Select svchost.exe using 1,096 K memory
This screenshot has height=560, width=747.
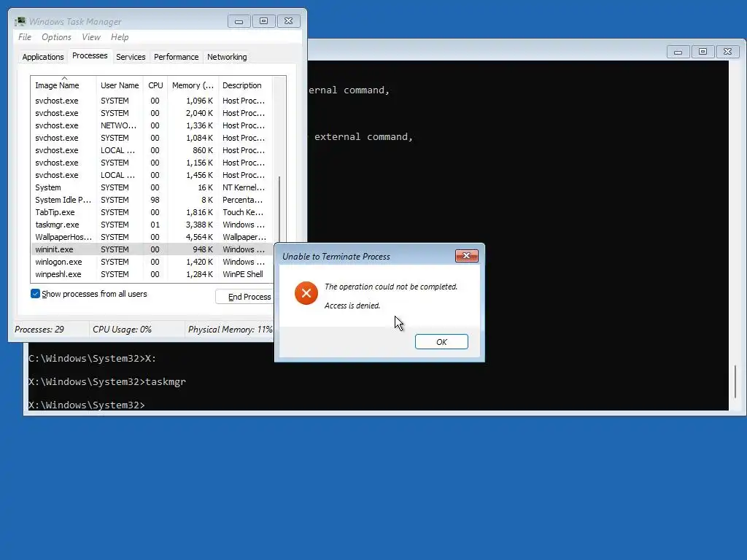[152, 101]
